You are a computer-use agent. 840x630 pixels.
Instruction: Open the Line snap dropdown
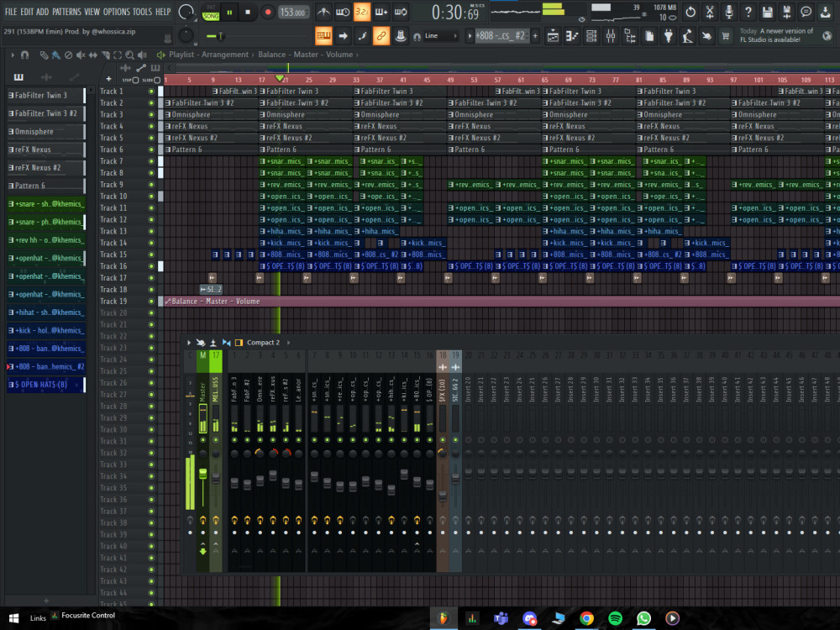[442, 36]
